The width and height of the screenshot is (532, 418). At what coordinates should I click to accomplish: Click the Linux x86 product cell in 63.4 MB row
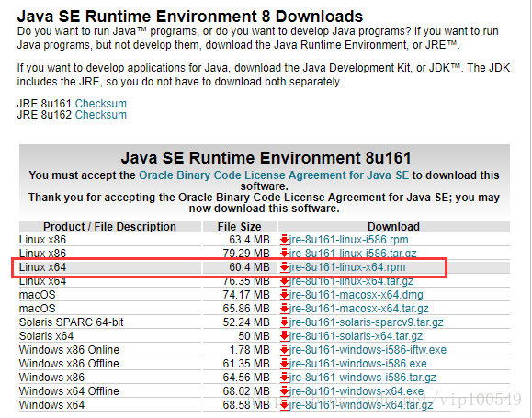[110, 240]
